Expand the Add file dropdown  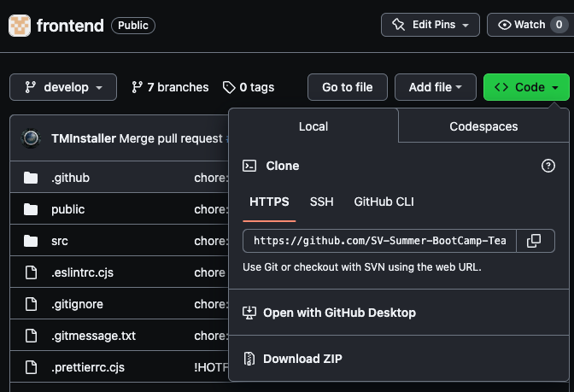(x=436, y=87)
